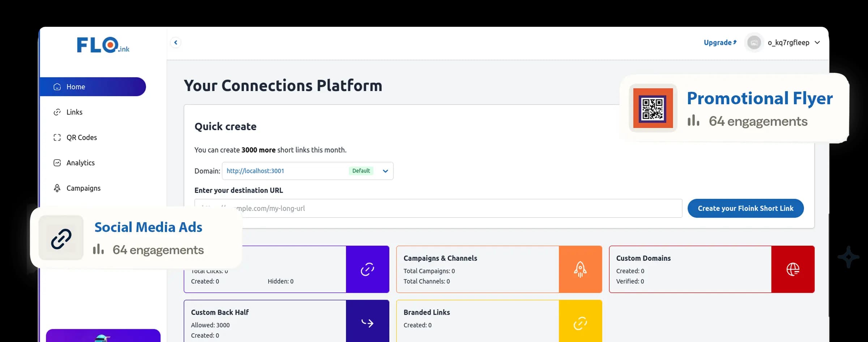Click the Custom Back Half arrow tile
Image resolution: width=868 pixels, height=342 pixels.
tap(367, 322)
